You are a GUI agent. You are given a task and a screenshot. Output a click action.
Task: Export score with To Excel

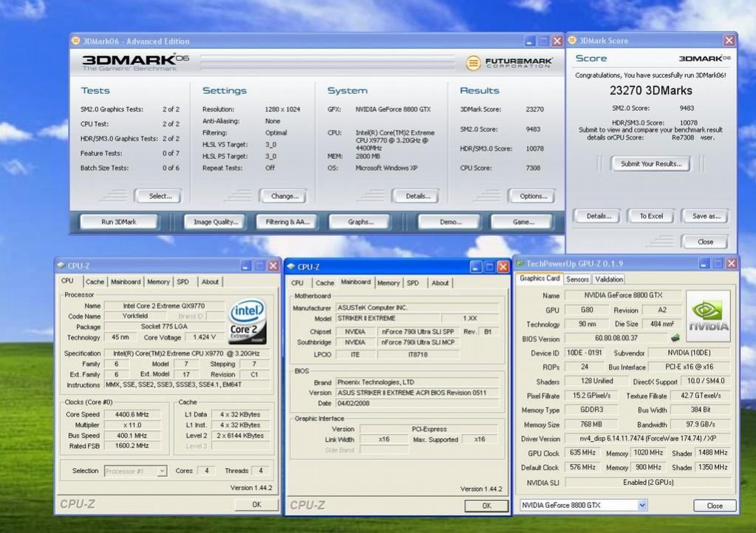coord(651,216)
